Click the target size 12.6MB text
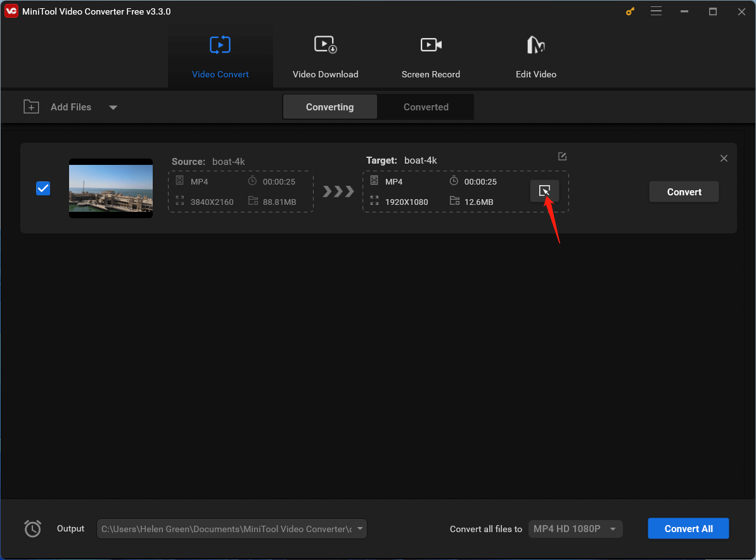The height and width of the screenshot is (560, 756). 479,202
